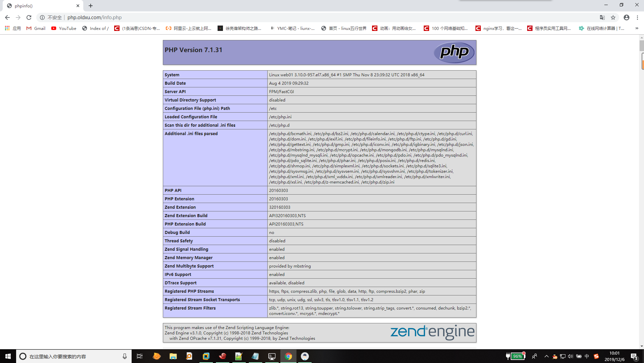
Task: Open the document search app on the taskbar
Action: click(189, 356)
